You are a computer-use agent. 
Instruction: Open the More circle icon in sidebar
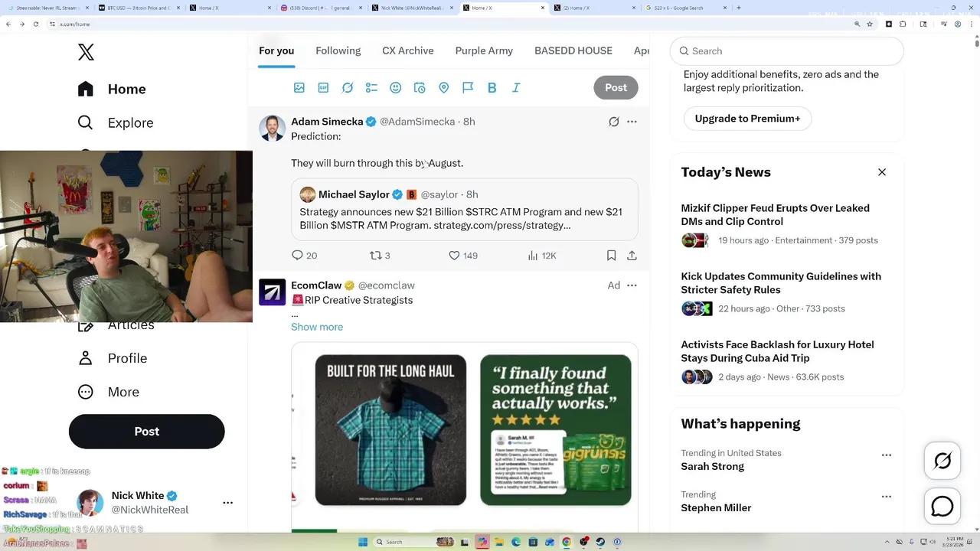click(86, 392)
